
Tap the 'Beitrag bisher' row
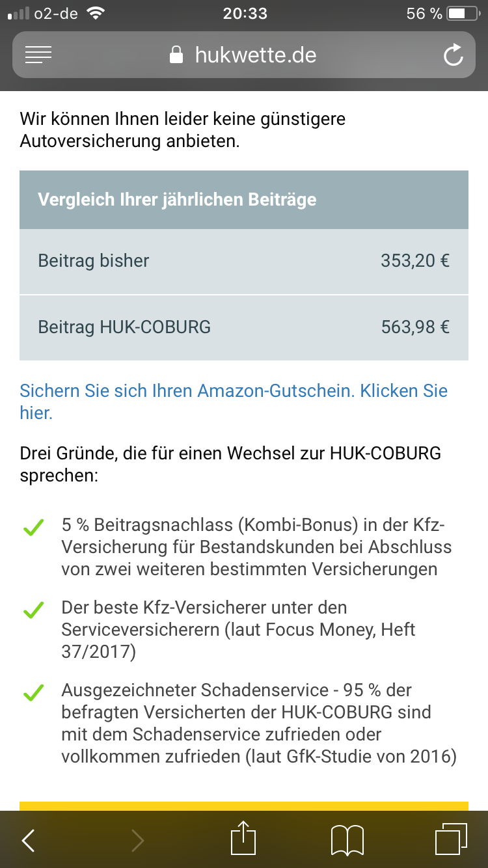tap(243, 262)
